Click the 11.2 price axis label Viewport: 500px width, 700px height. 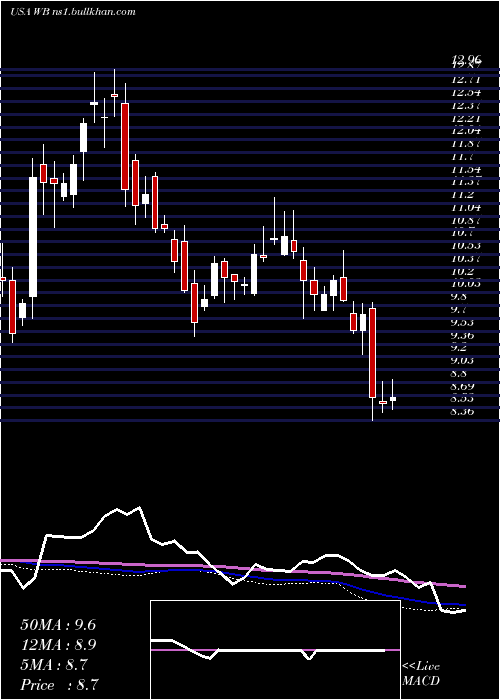(462, 195)
